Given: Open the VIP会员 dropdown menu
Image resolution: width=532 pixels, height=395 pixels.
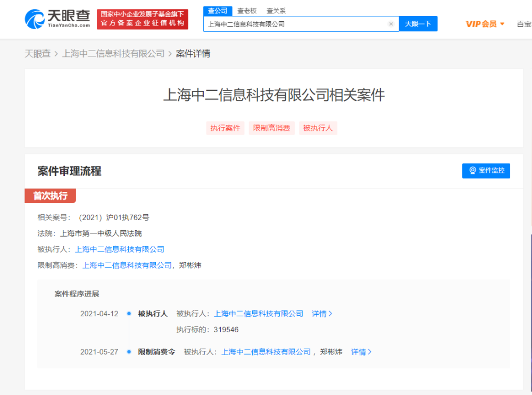Looking at the screenshot, I should pos(485,24).
